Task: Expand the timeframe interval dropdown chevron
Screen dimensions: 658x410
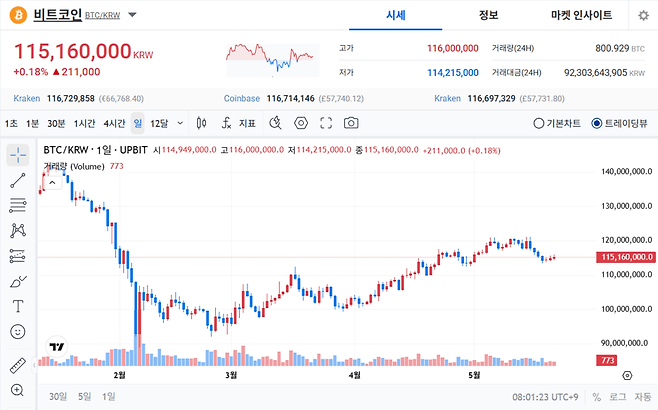Action: point(180,123)
